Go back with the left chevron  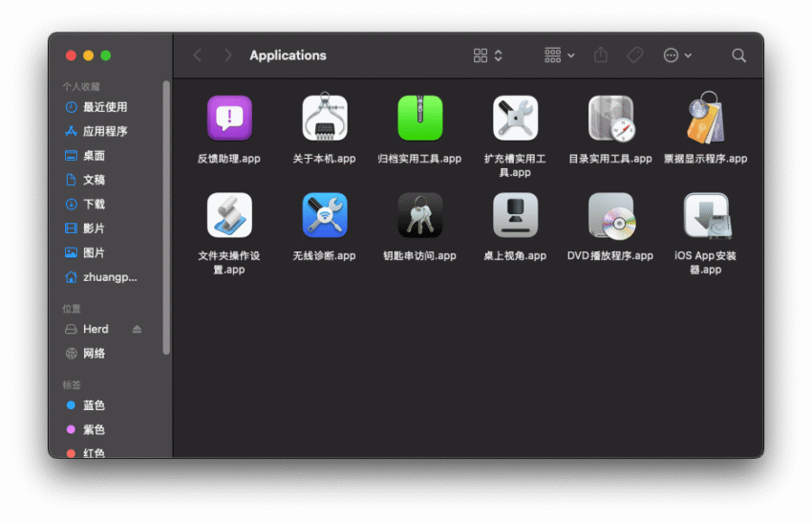pos(198,54)
